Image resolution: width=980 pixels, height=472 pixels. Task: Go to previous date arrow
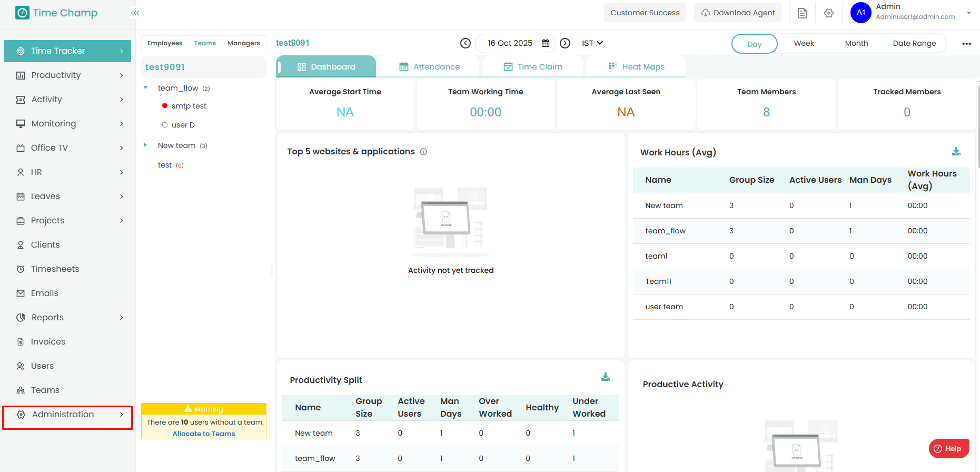point(466,43)
